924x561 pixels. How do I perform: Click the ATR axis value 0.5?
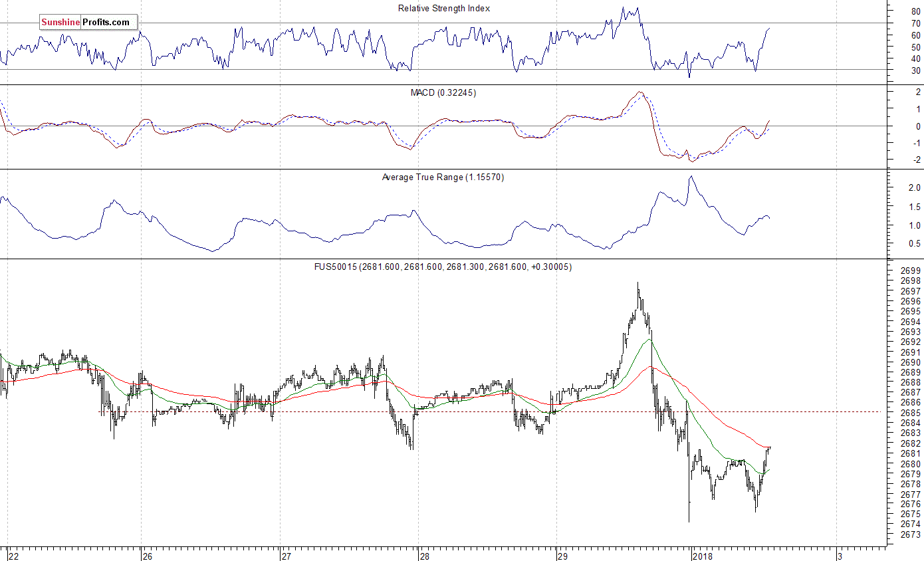(915, 244)
